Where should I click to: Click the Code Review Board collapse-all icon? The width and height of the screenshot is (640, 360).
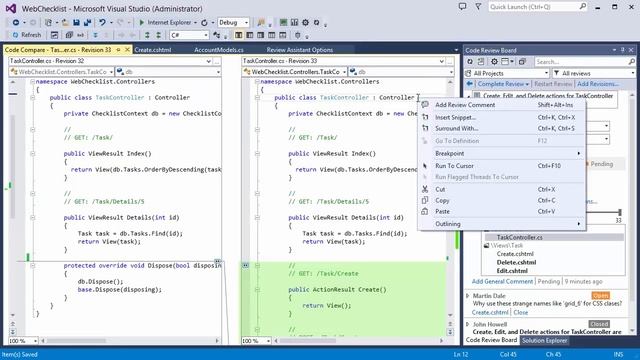[x=522, y=62]
